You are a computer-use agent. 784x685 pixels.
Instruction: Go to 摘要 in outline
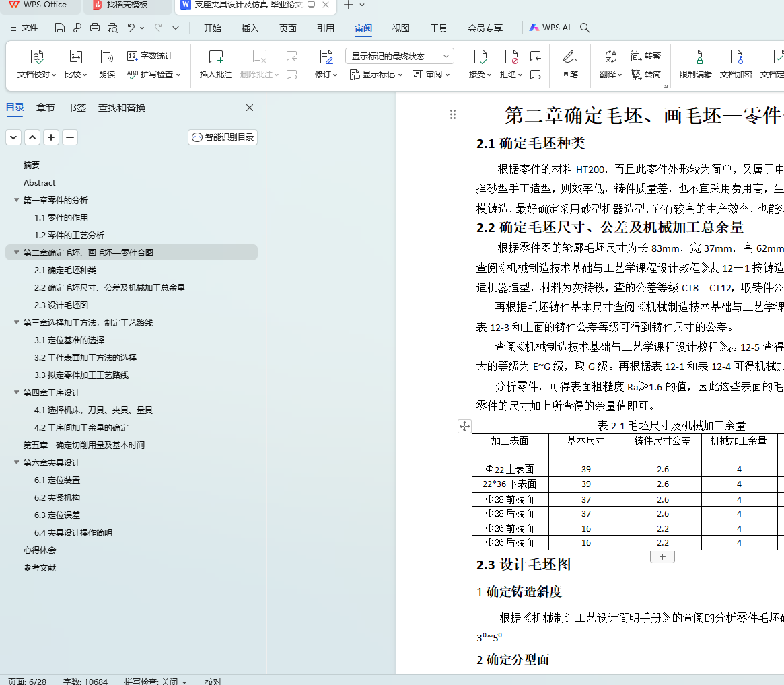tap(32, 165)
